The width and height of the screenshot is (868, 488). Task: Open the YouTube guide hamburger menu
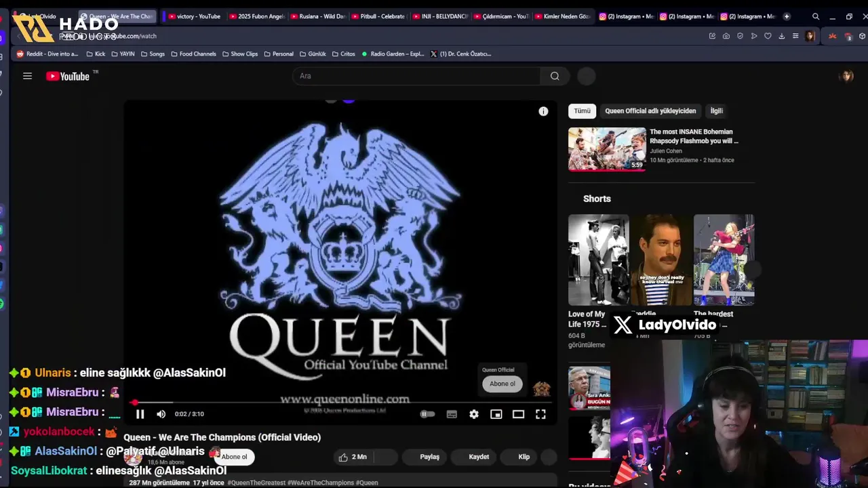(27, 76)
